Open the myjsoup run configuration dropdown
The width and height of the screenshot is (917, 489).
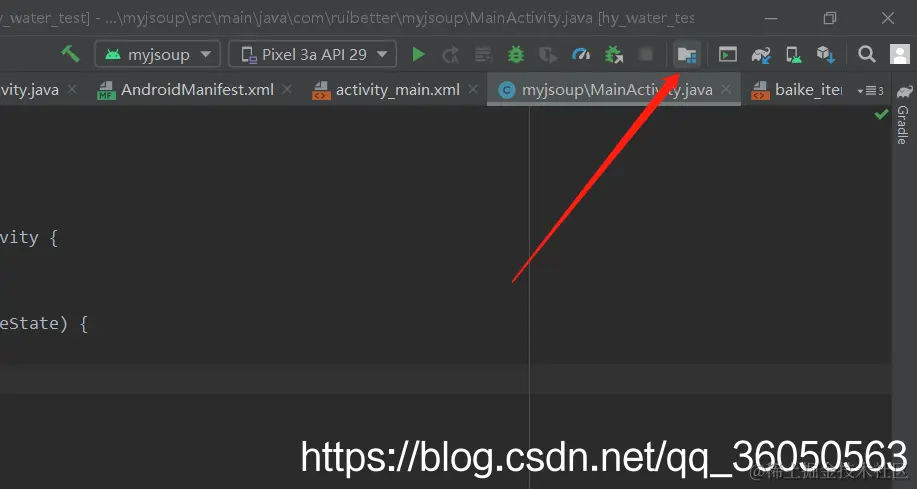coord(157,54)
